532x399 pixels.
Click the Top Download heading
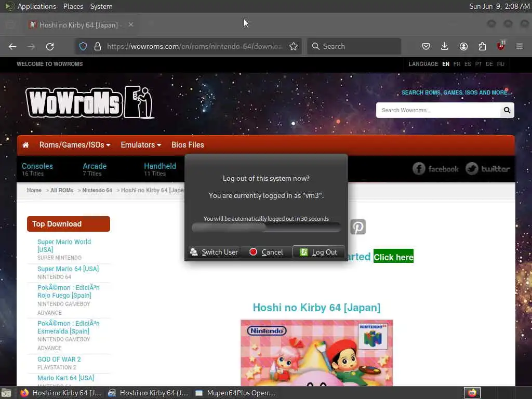[69, 224]
